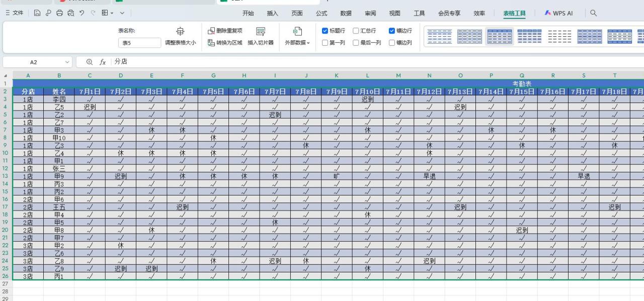
Task: Apply the sixth blue table style thumbnail
Action: (590, 36)
